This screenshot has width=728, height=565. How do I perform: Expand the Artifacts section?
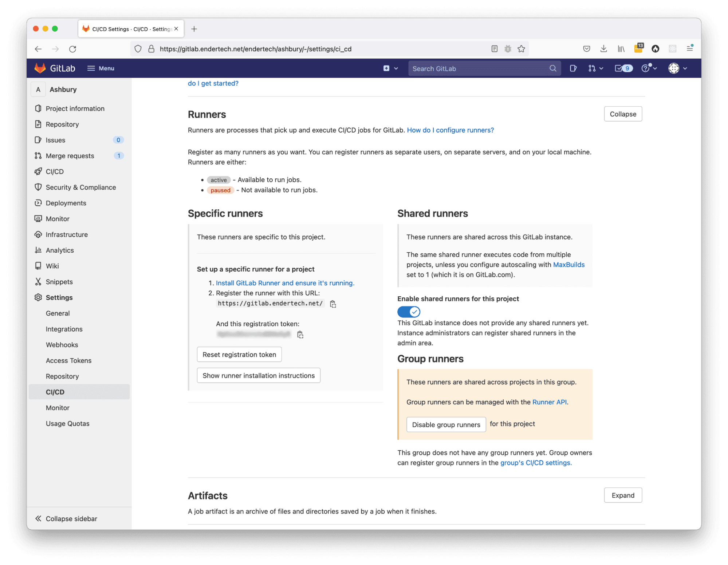[x=622, y=495]
